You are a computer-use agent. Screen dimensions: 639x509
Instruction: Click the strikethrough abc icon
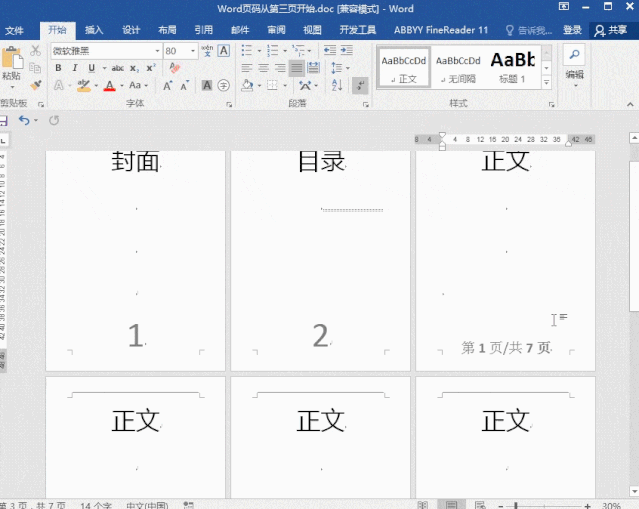point(118,68)
